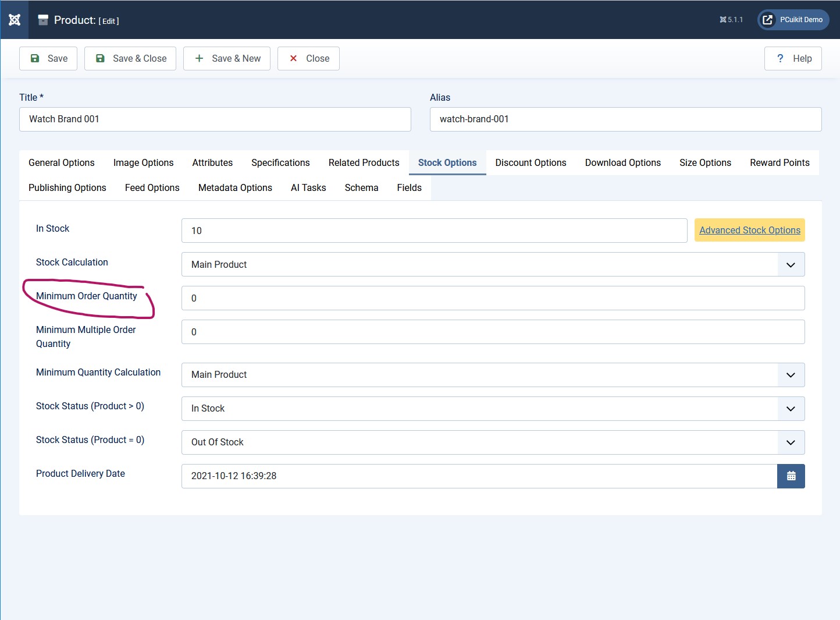Click Save & New button
This screenshot has width=840, height=620.
pos(227,58)
